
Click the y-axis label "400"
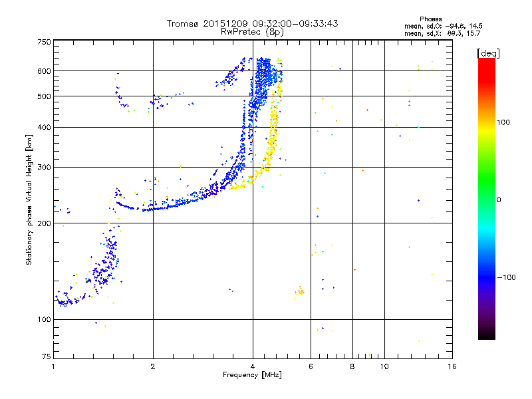[44, 127]
